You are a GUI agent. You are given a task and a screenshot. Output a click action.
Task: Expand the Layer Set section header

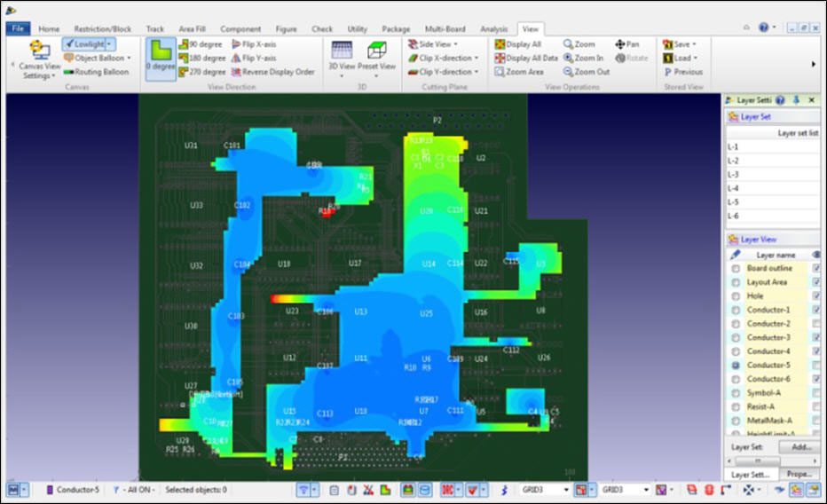coord(773,116)
